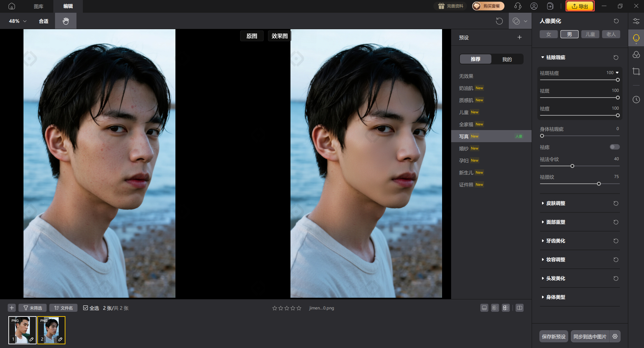644x348 pixels.
Task: Open the history clock panel
Action: tap(636, 100)
